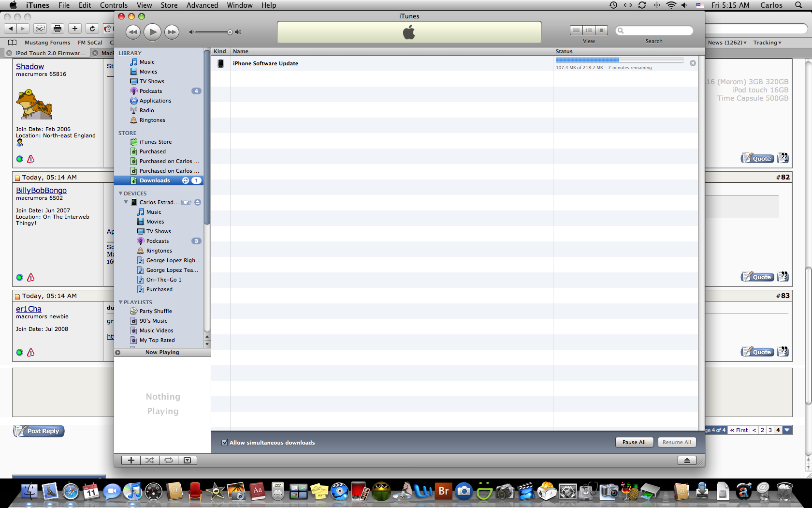Select Radio in the iTunes sidebar
The image size is (812, 508).
tap(146, 110)
